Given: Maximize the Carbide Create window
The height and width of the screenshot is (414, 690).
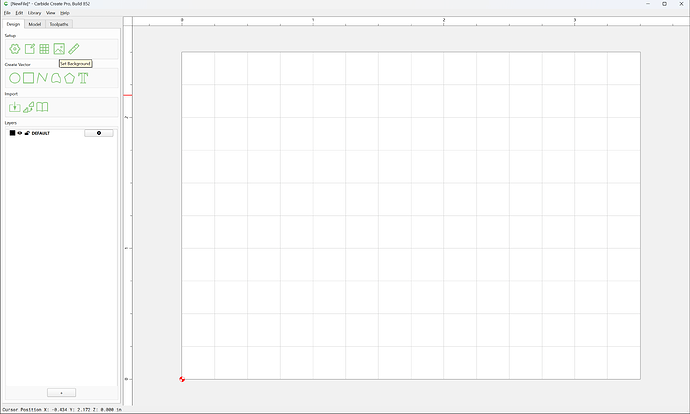Looking at the screenshot, I should [x=664, y=4].
